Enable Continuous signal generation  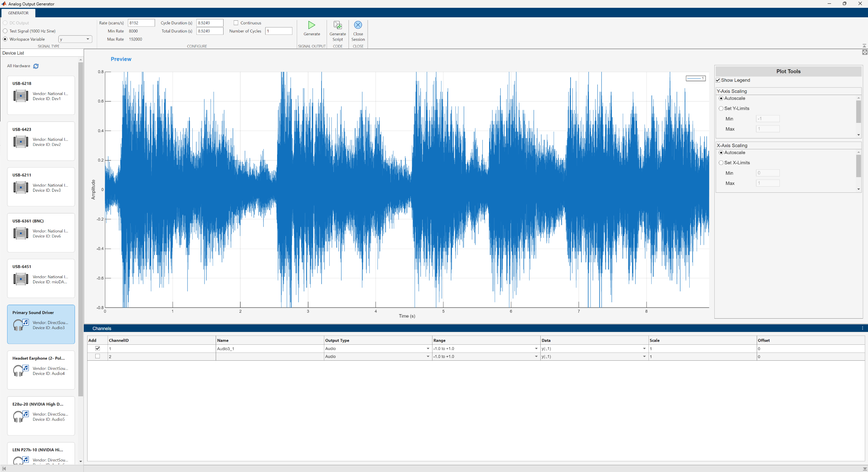236,23
